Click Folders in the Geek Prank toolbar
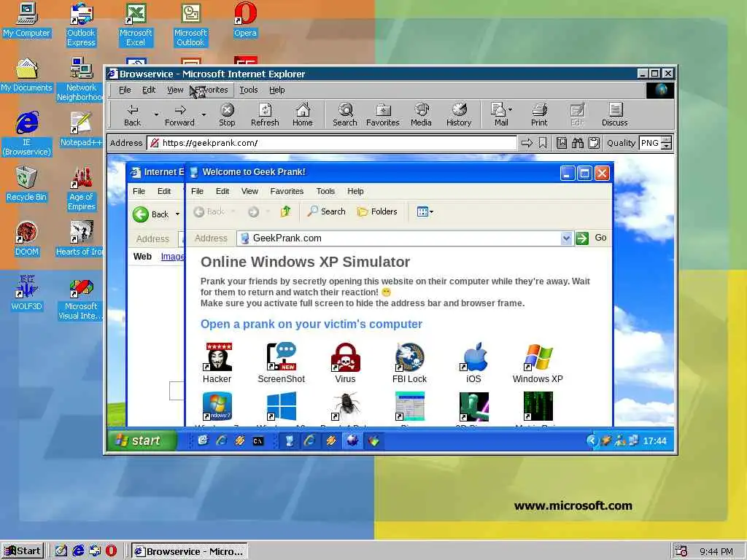This screenshot has width=747, height=560. [377, 211]
